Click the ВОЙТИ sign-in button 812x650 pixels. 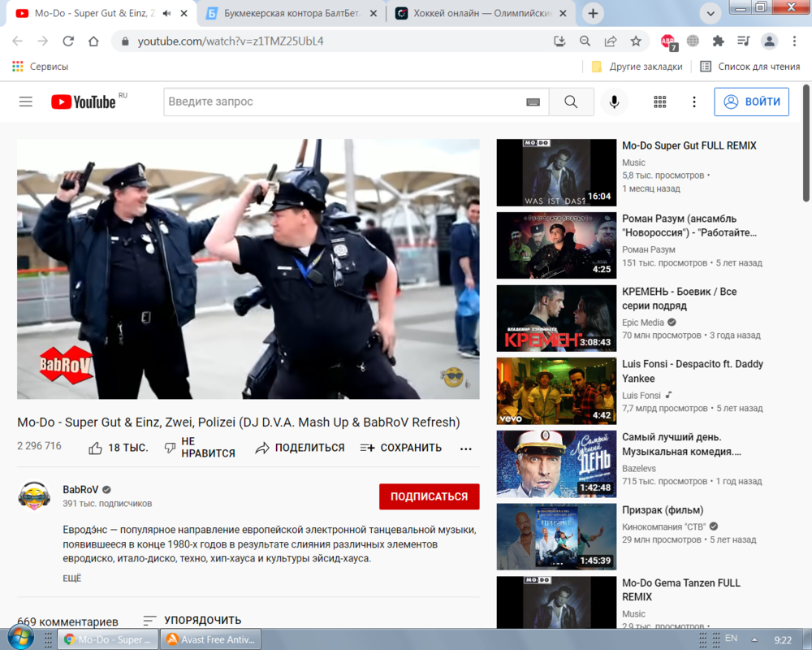pyautogui.click(x=751, y=102)
